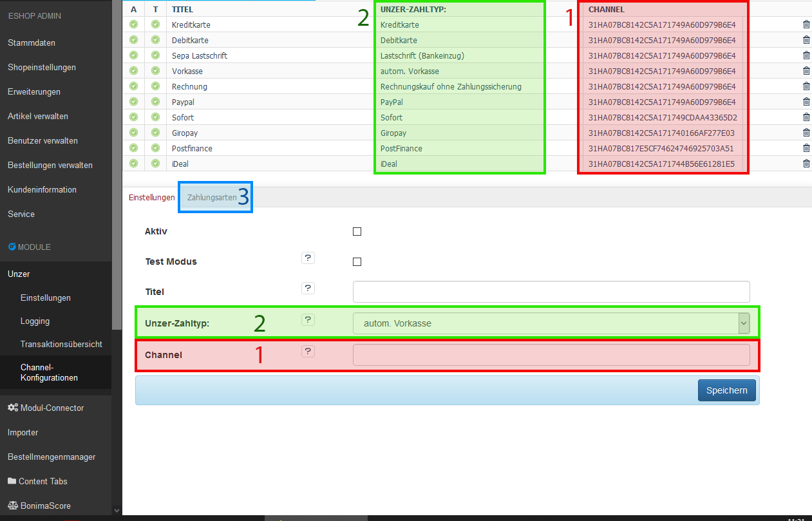This screenshot has height=521, width=812.
Task: Click help icon beside Channel field
Action: click(308, 352)
